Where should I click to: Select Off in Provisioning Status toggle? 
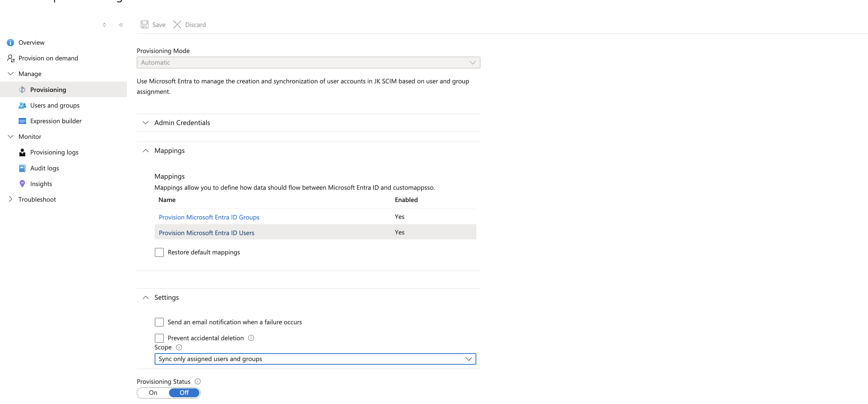click(184, 393)
